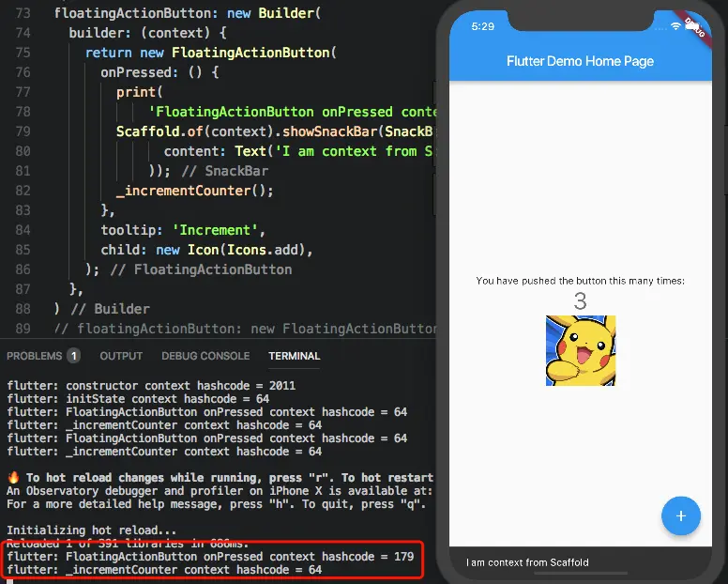Click line number 79 in the gutter

tap(23, 131)
